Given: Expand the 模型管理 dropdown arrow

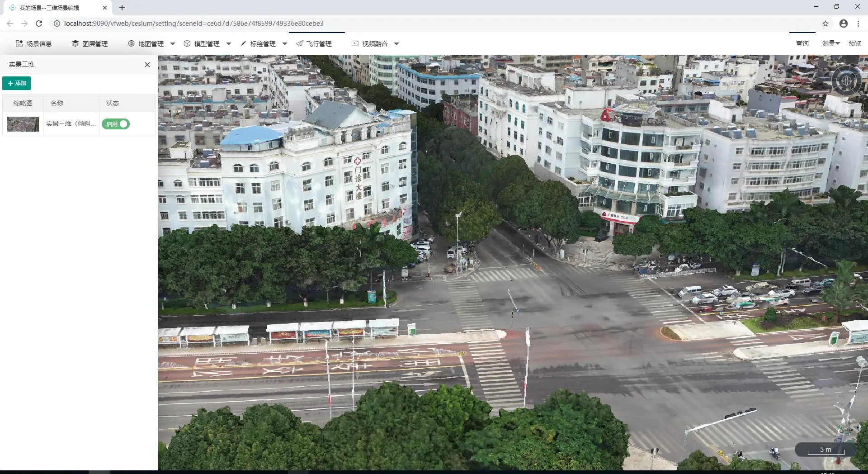Looking at the screenshot, I should pyautogui.click(x=229, y=44).
